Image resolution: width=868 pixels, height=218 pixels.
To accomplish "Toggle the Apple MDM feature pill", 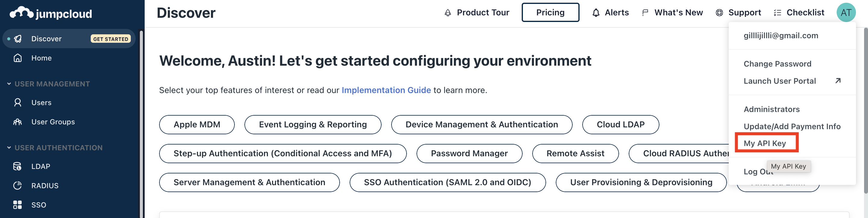I will click(x=197, y=124).
